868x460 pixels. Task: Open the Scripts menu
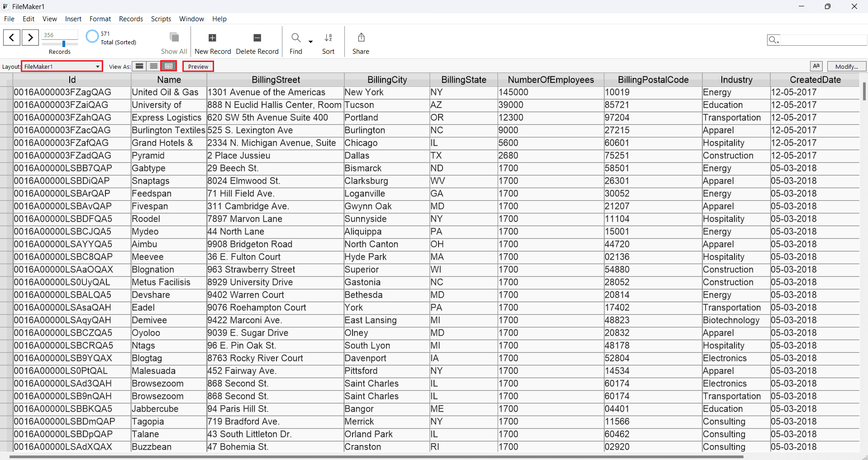[161, 19]
